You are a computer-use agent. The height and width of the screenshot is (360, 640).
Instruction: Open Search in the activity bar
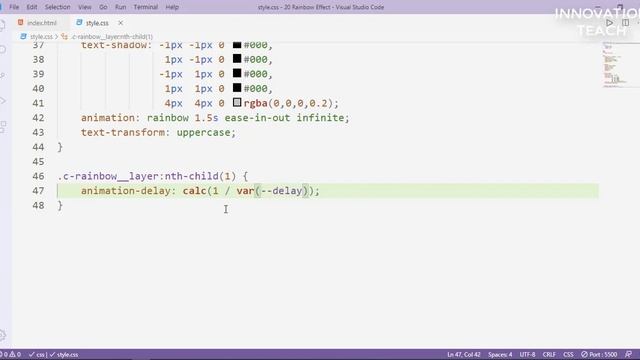coord(3,50)
